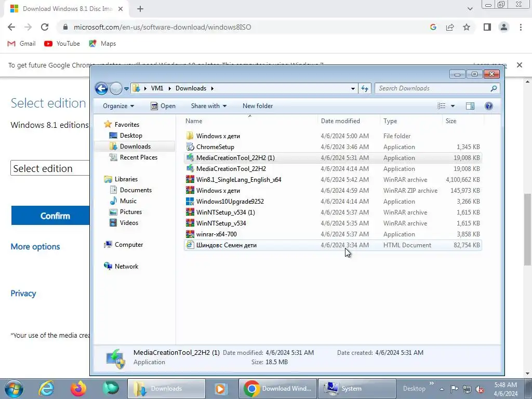Click the Open toolbar button
The image size is (532, 399).
[x=163, y=106]
